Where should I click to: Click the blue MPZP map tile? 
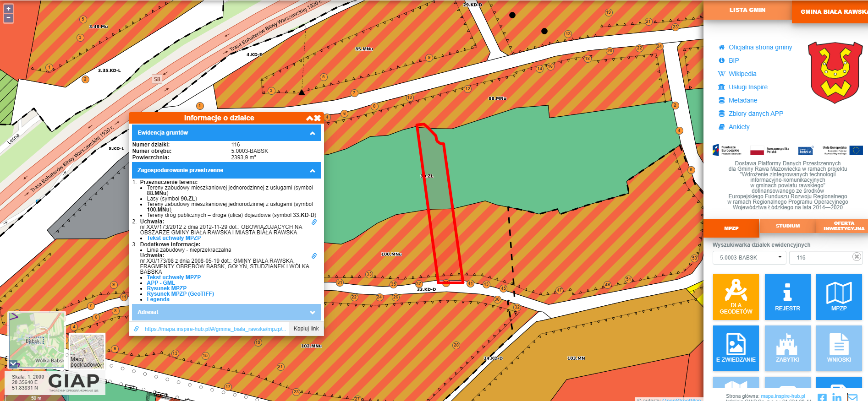pos(839,297)
